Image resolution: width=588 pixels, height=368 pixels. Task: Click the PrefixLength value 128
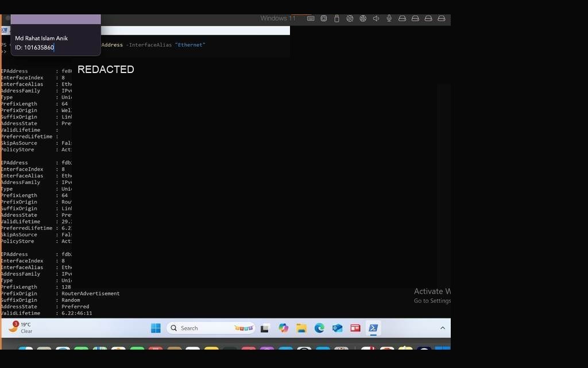click(x=66, y=287)
